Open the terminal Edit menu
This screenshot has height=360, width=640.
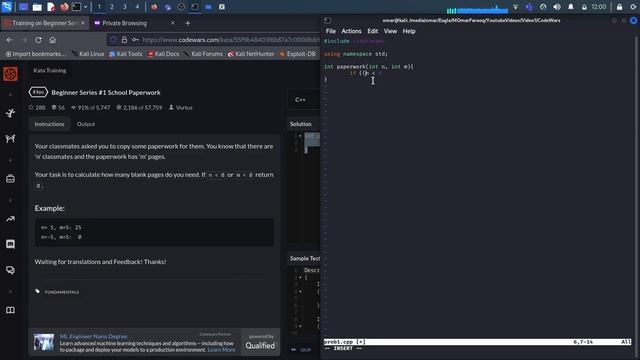372,31
